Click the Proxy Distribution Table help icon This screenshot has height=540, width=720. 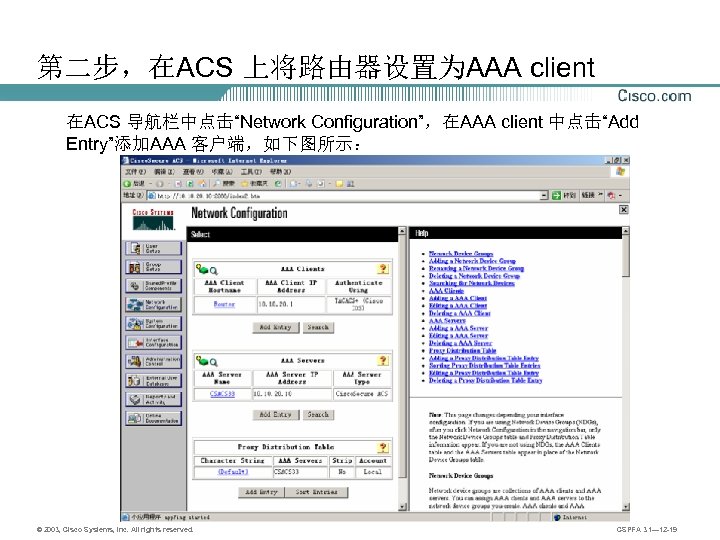point(382,447)
